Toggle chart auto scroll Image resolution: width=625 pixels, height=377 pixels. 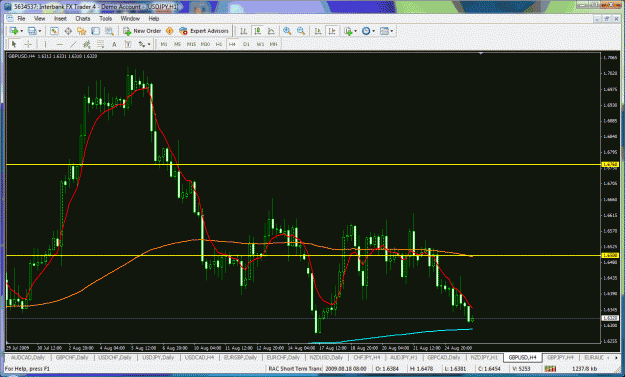point(318,31)
